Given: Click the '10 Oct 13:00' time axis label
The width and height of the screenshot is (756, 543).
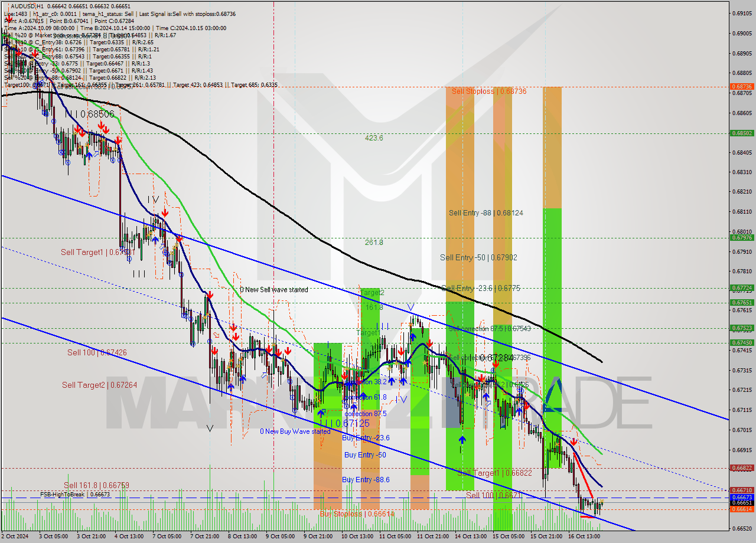Looking at the screenshot, I should pos(357,537).
